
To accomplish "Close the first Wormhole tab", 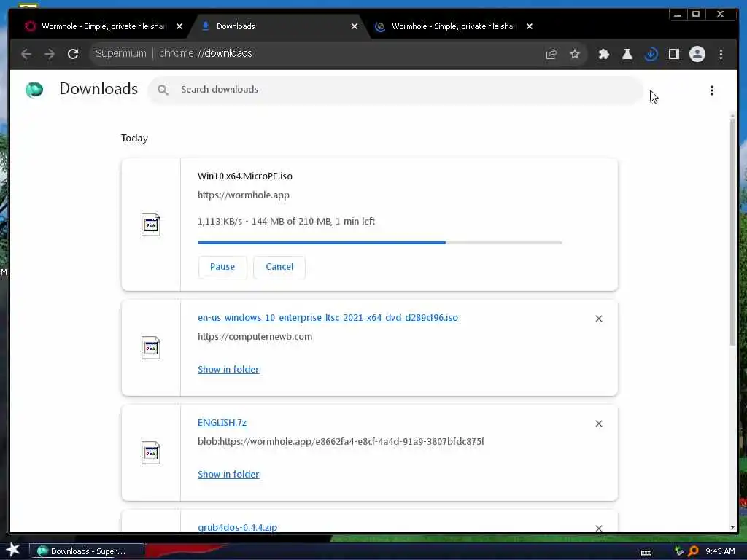I will tap(179, 26).
